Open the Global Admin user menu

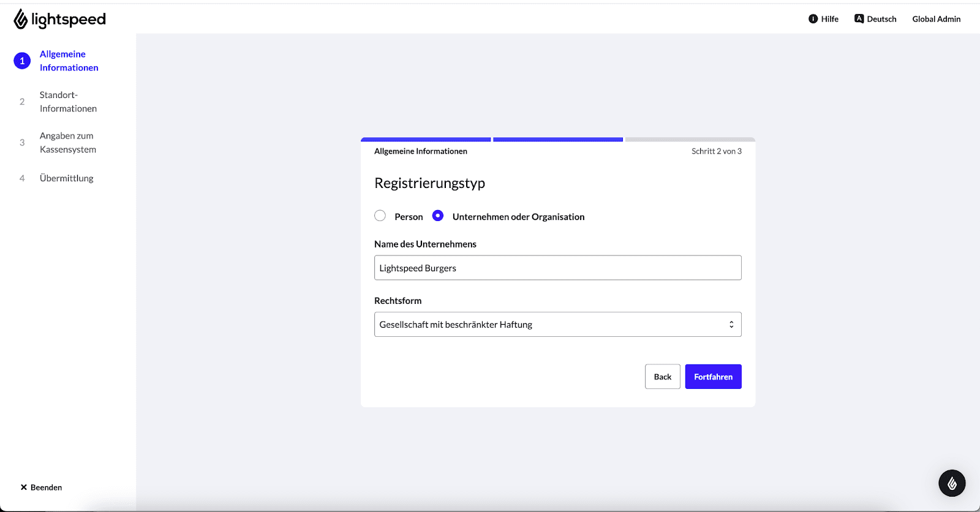pyautogui.click(x=936, y=19)
